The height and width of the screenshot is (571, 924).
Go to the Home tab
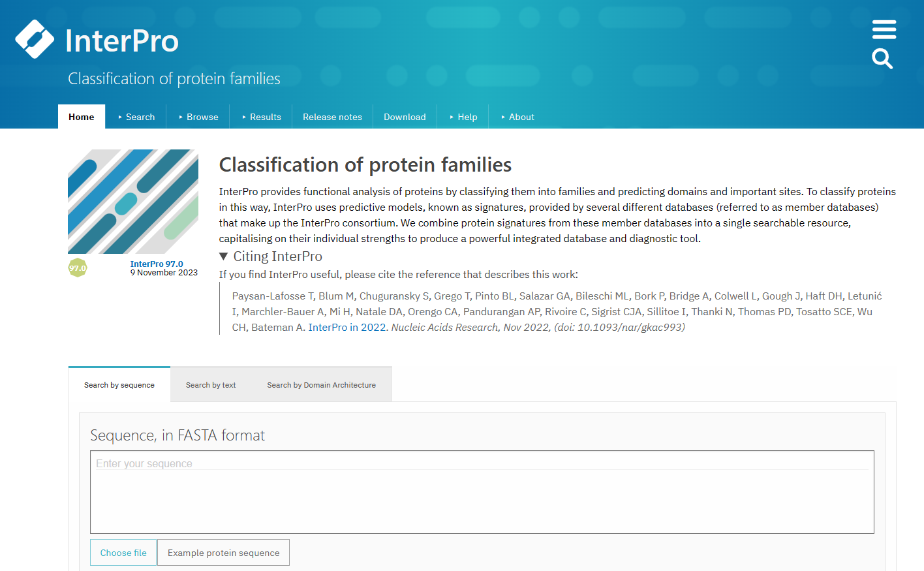point(82,117)
